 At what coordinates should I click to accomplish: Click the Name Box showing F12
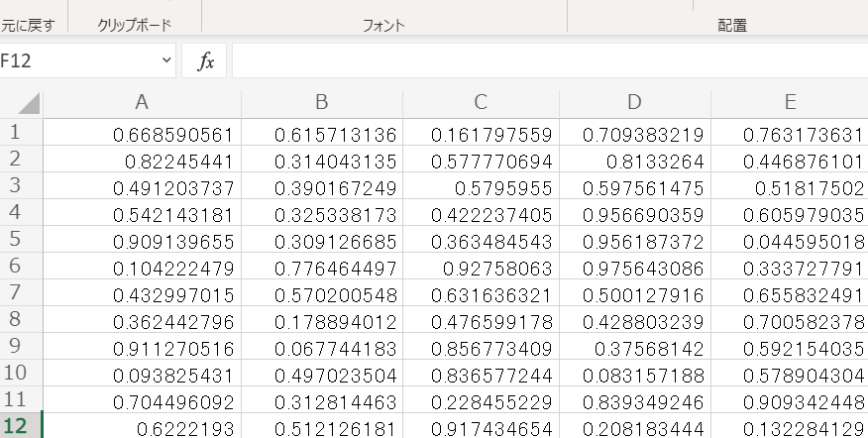87,60
